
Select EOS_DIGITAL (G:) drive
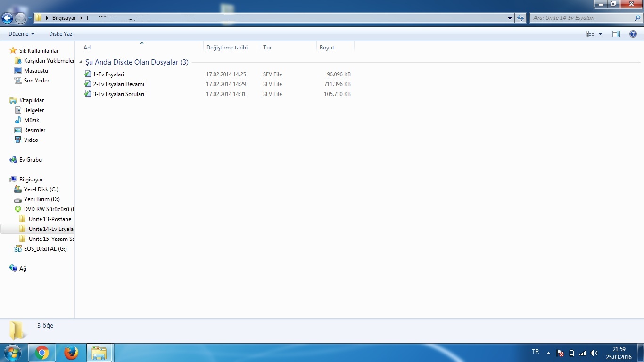[x=45, y=249]
